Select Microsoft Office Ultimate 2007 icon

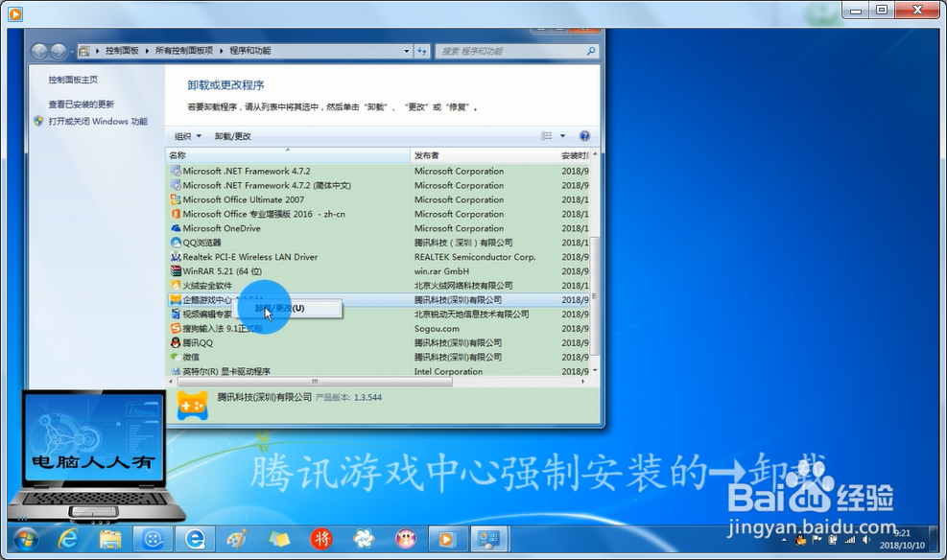click(176, 199)
